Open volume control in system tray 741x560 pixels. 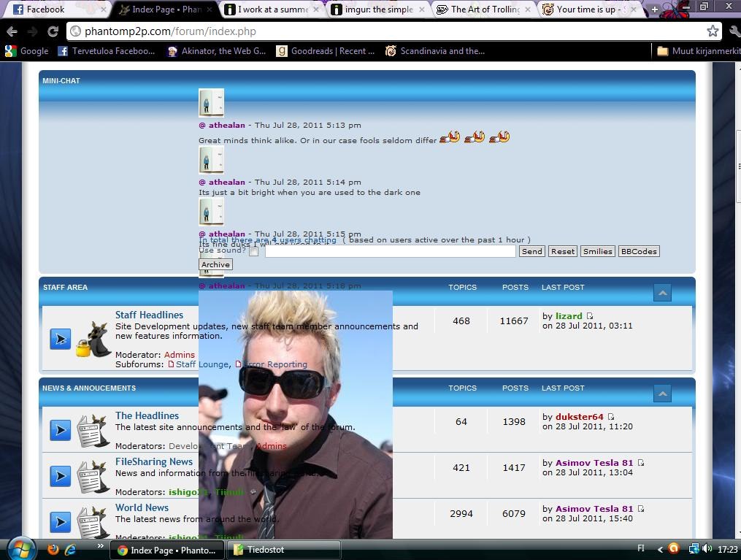tap(707, 548)
